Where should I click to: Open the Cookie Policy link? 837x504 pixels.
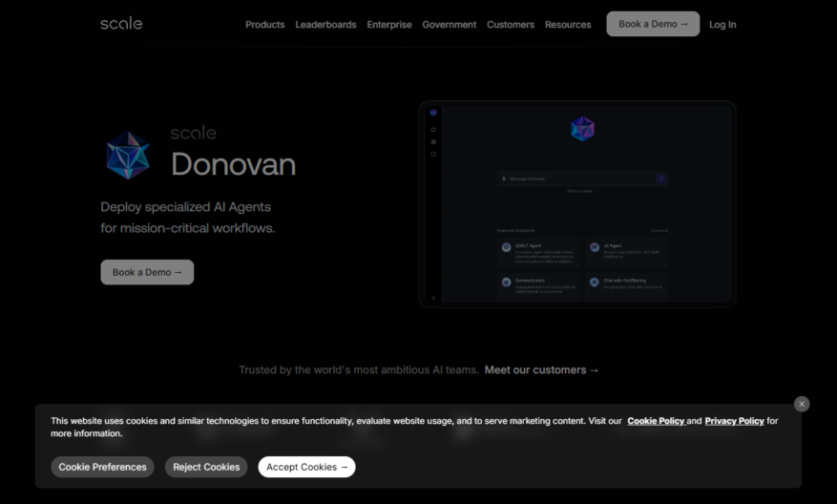tap(656, 421)
